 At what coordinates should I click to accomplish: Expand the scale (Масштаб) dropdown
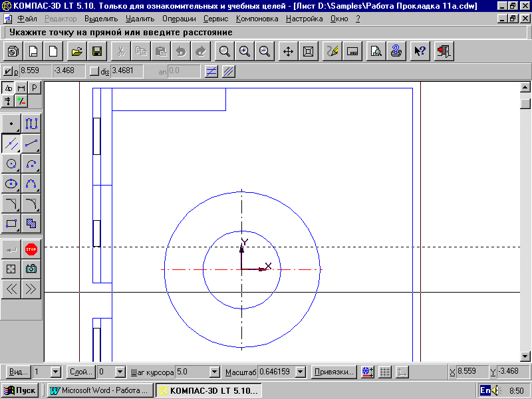coord(301,372)
